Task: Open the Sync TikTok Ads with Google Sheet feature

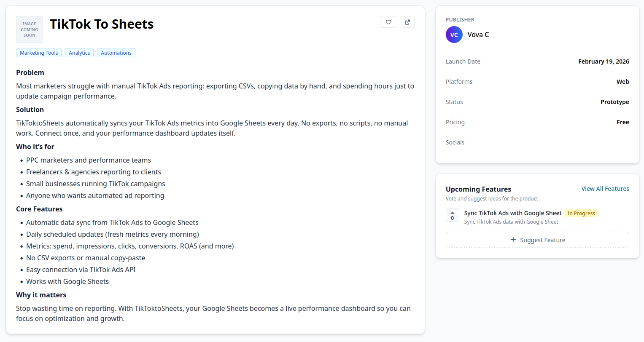Action: click(x=512, y=213)
